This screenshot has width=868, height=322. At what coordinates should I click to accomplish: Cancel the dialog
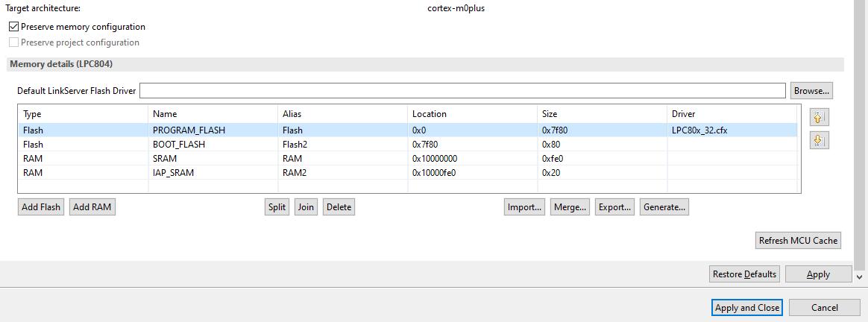(824, 308)
